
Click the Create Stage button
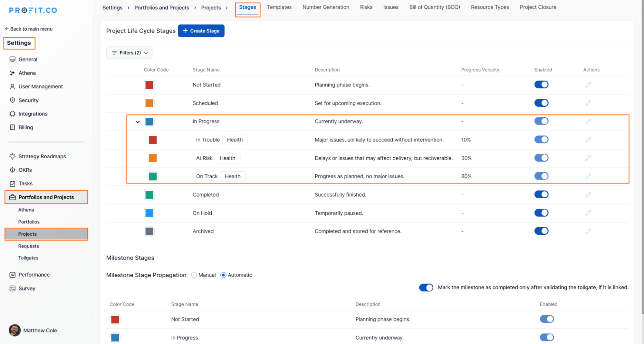pos(201,31)
